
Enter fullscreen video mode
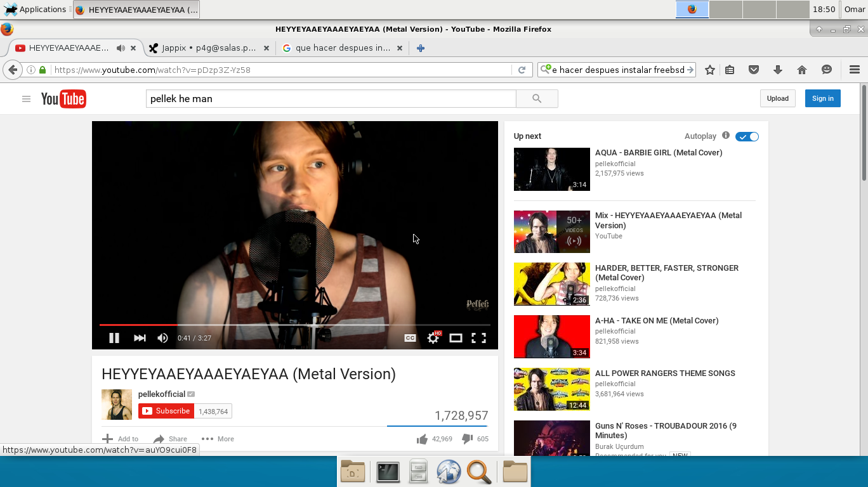point(478,338)
